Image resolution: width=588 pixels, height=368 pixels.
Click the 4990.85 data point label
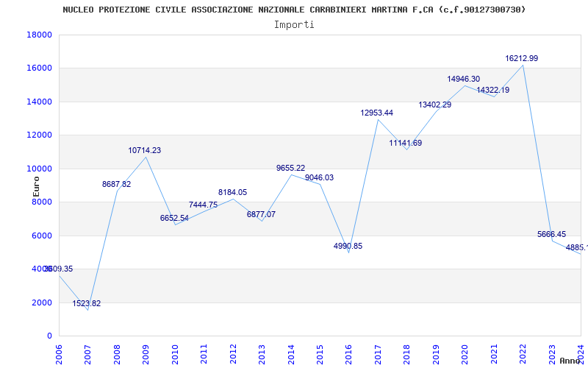coord(348,247)
